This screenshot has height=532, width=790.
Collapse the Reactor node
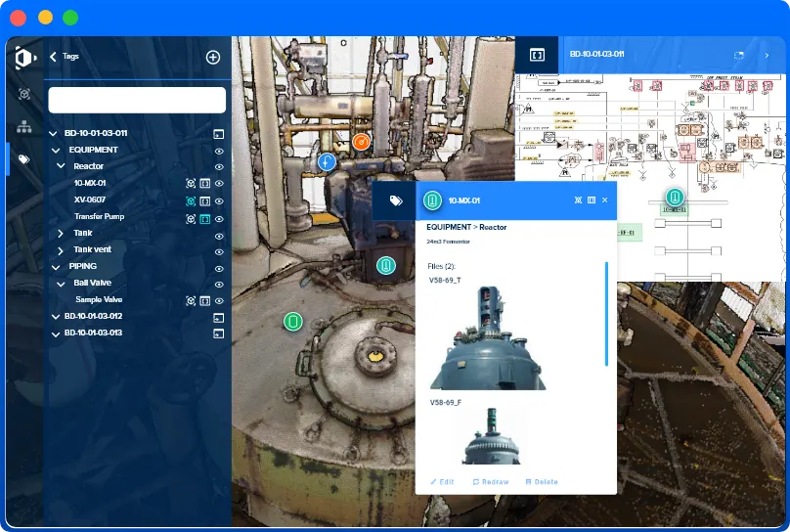pos(61,165)
